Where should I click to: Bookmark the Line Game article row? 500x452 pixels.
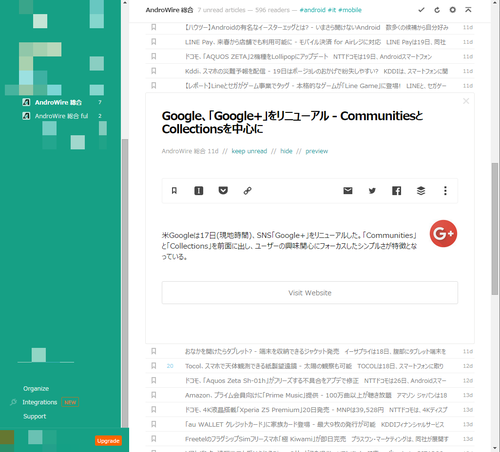click(x=154, y=86)
